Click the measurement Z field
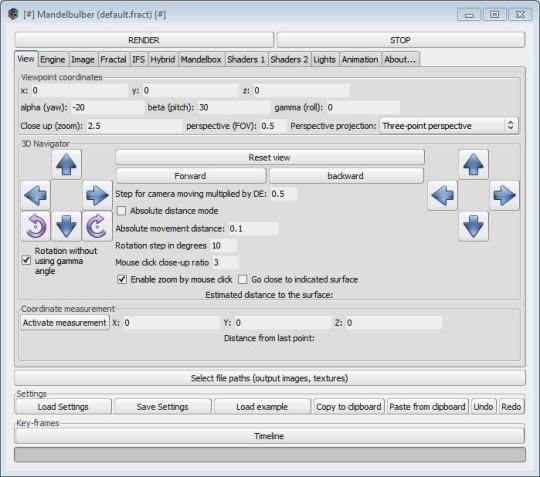The image size is (540, 477). pos(394,323)
